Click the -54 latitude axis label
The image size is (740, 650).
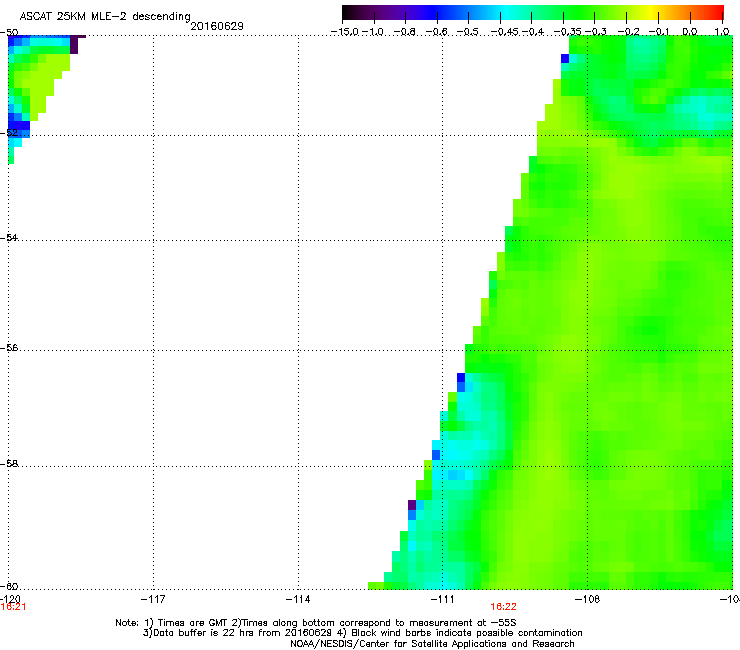[9, 238]
